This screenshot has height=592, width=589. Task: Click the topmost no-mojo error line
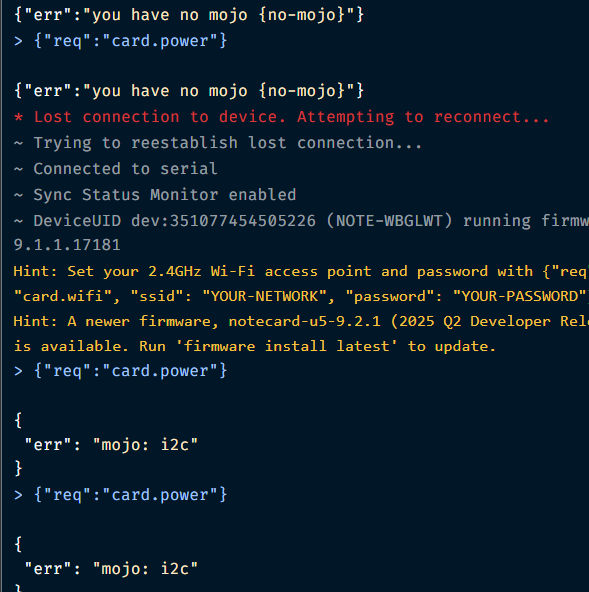189,15
